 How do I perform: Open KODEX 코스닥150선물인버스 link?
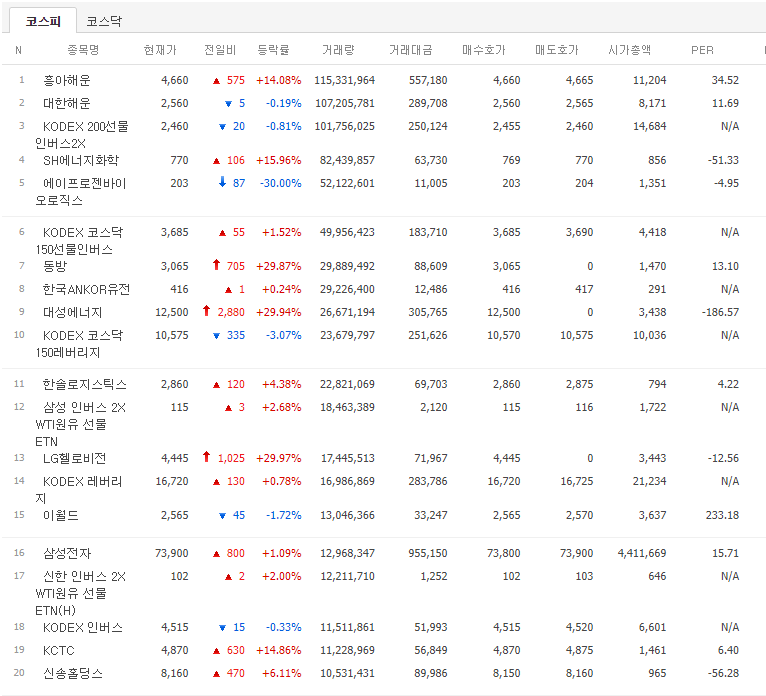[79, 241]
